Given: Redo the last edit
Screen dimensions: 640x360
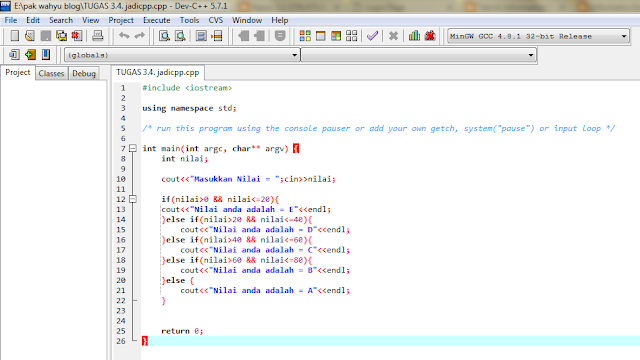Looking at the screenshot, I should [140, 36].
